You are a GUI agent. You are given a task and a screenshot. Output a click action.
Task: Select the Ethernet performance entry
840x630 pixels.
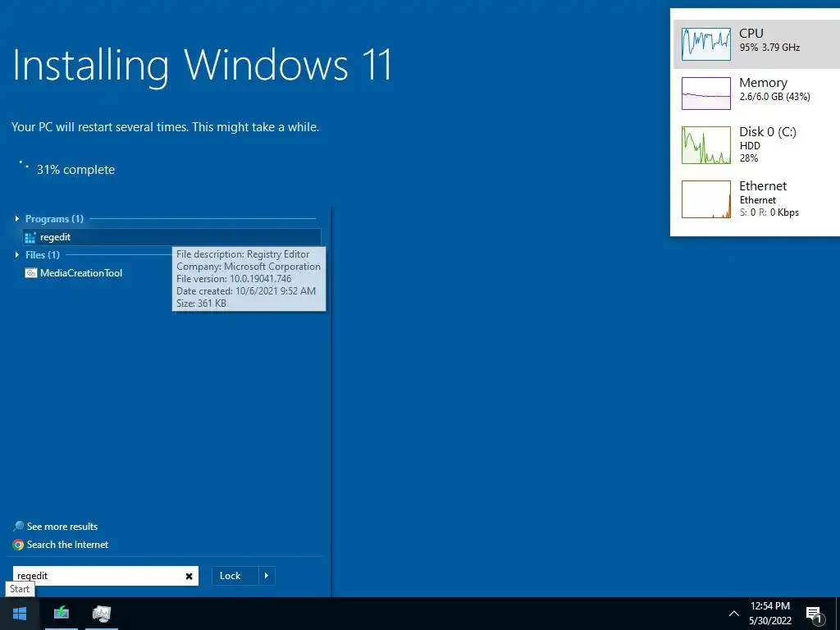pos(756,199)
